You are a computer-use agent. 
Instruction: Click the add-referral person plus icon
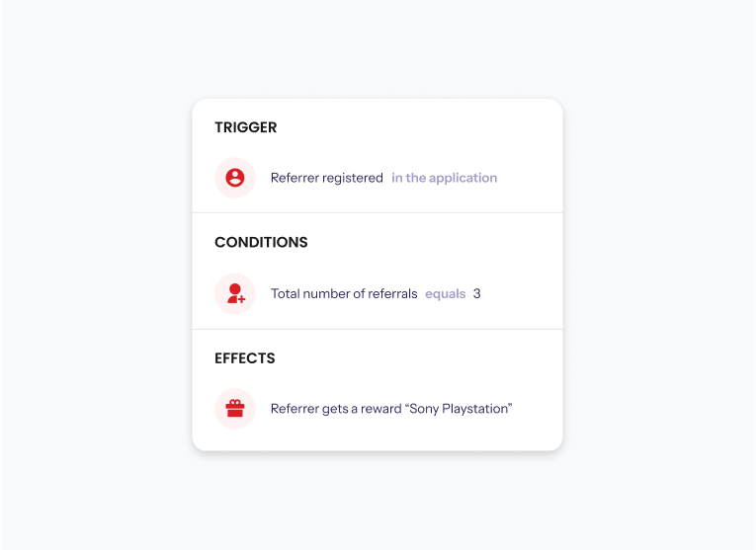tap(236, 293)
